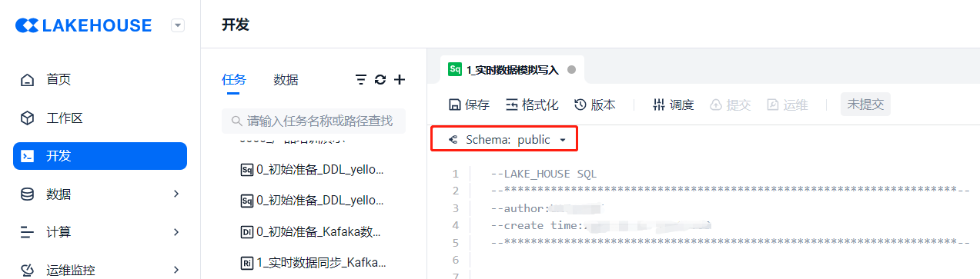
Task: Open the 1_实时数据同步_Kafka... task
Action: coord(313,262)
